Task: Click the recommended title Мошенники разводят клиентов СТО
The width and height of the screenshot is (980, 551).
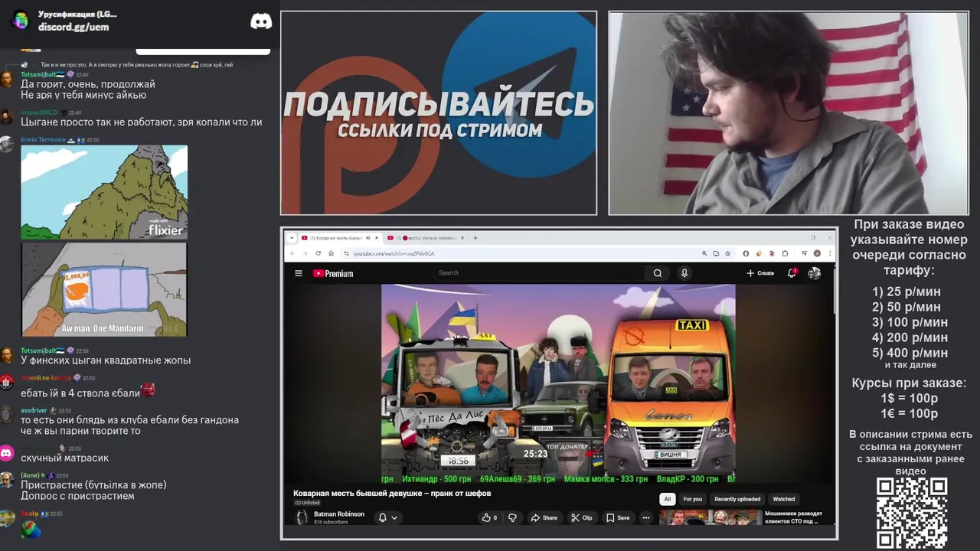Action: pos(794,517)
